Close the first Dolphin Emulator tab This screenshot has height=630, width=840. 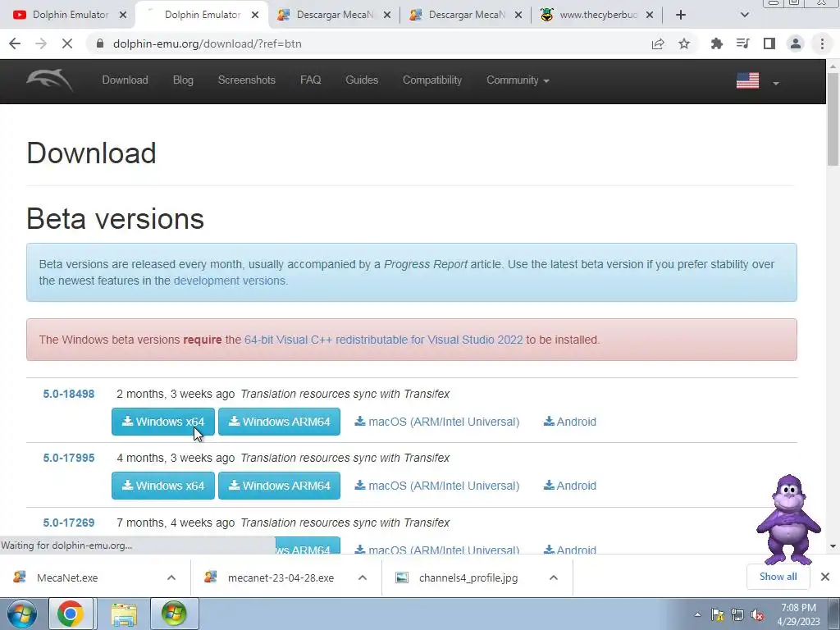pos(123,15)
